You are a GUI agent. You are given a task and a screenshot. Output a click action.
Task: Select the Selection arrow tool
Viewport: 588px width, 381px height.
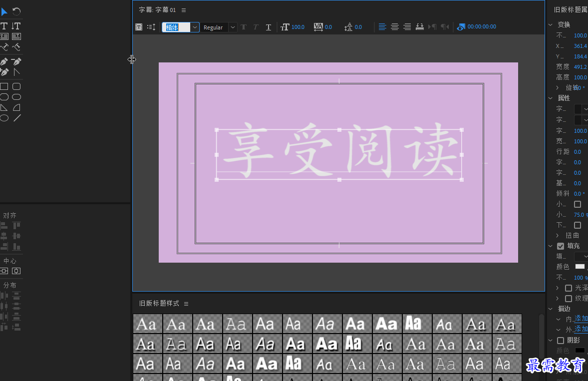click(4, 11)
